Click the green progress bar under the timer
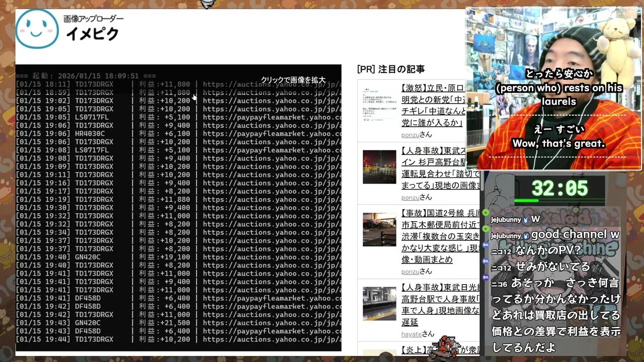 click(x=527, y=201)
